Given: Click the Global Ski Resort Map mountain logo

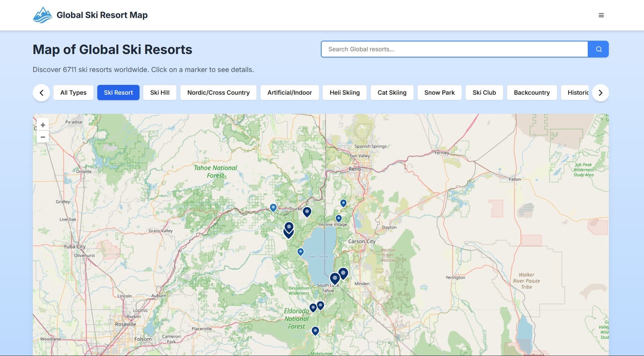Looking at the screenshot, I should pyautogui.click(x=43, y=14).
